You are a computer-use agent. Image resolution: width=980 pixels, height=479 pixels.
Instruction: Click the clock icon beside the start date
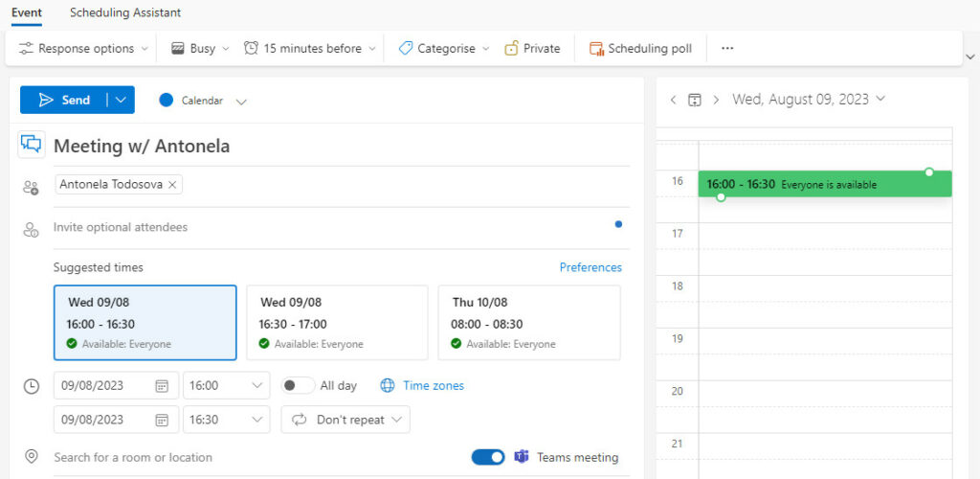click(32, 386)
